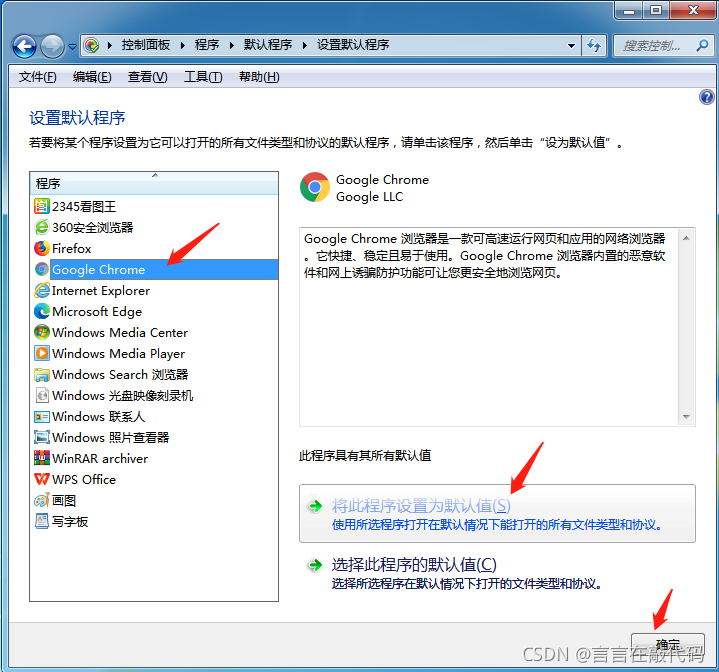Select the Windows Media Center row
This screenshot has width=719, height=672.
pos(154,332)
